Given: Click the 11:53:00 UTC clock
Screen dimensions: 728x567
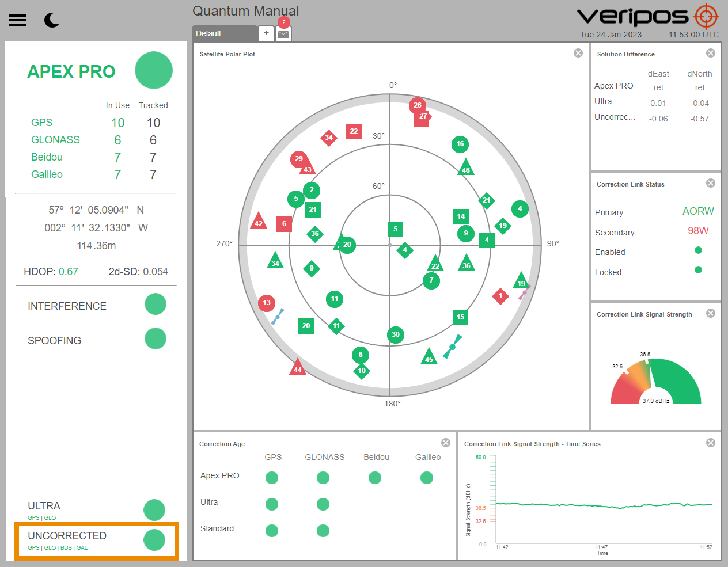Looking at the screenshot, I should (x=693, y=35).
